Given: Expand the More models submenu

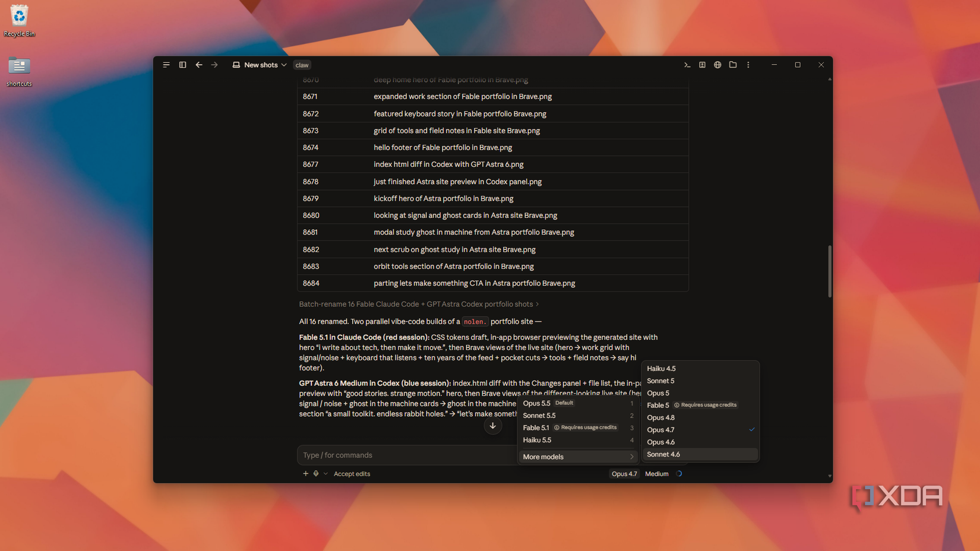Looking at the screenshot, I should pos(578,457).
